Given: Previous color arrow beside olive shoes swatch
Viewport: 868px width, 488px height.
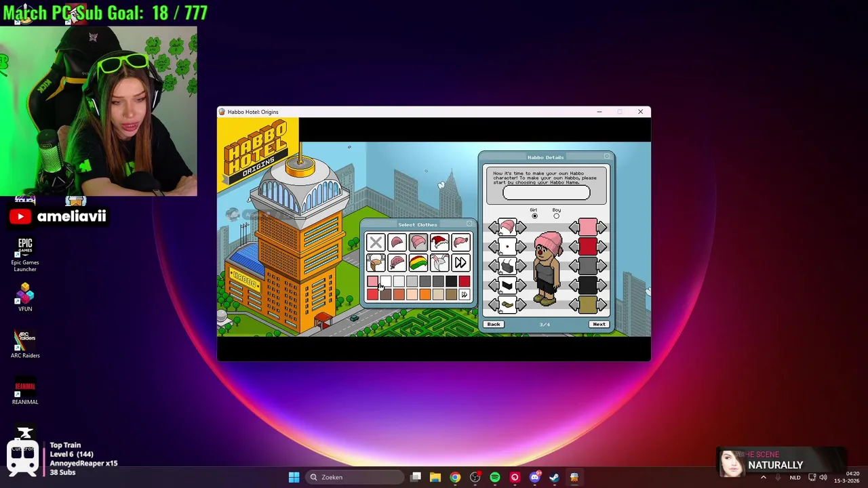Looking at the screenshot, I should [x=574, y=305].
